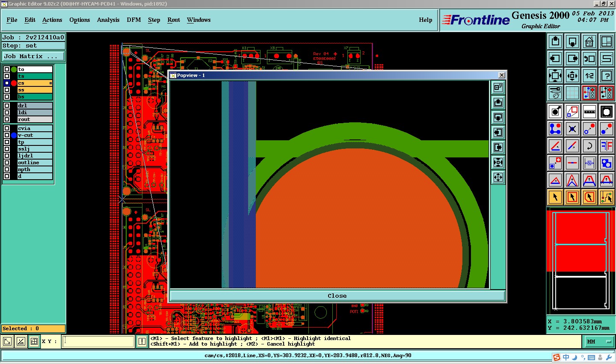Open the Help menu
The image size is (616, 364).
426,20
